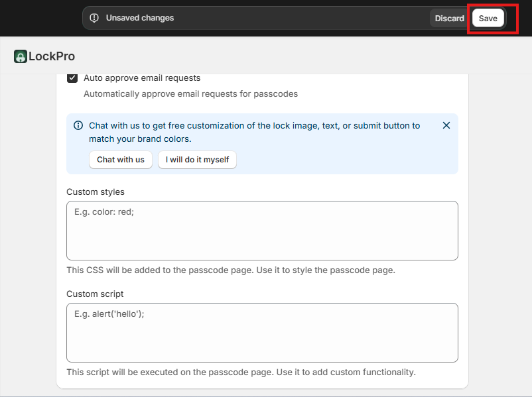The height and width of the screenshot is (397, 532).
Task: Choose 'I will do it myself'
Action: [x=197, y=160]
